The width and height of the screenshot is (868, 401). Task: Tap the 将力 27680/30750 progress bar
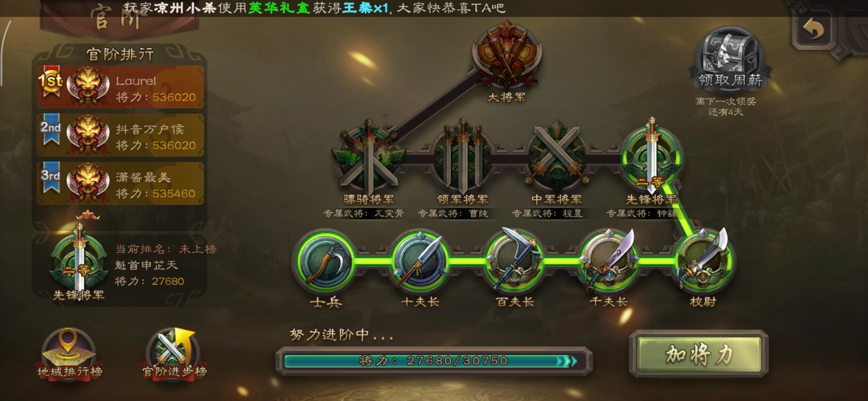(x=433, y=361)
